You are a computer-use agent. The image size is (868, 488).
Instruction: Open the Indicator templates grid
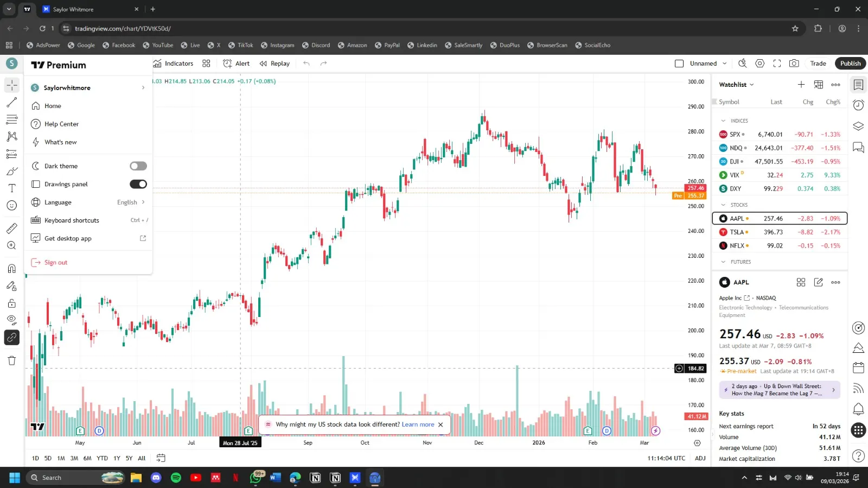[206, 64]
